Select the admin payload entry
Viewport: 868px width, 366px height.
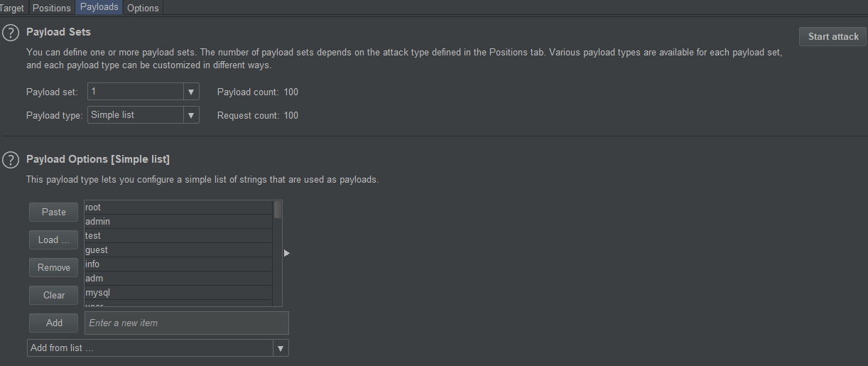[x=178, y=222]
